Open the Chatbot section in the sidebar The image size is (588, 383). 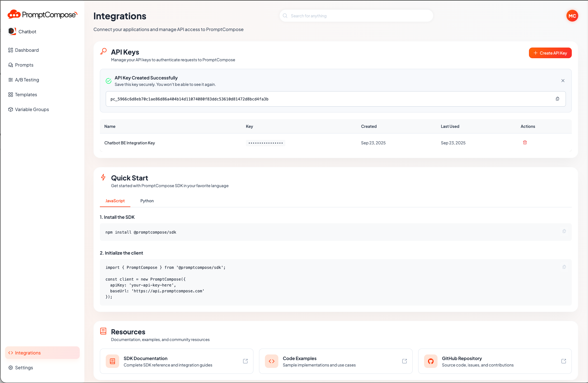point(27,31)
